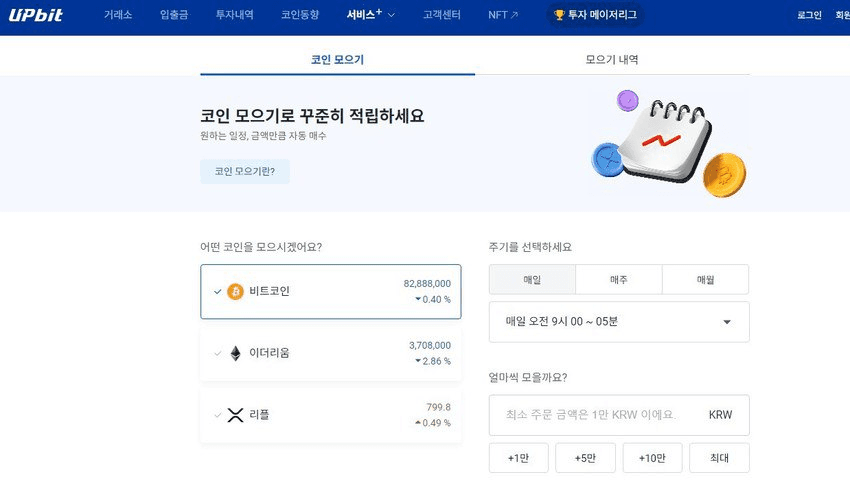850x499 pixels.
Task: Click the checkmark beside 비트코인
Action: coord(217,291)
